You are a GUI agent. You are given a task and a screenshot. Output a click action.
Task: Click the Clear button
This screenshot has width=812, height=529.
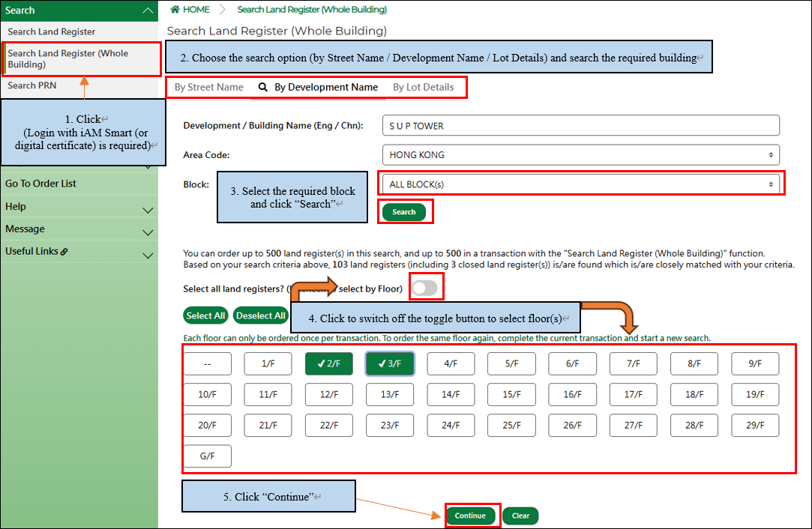(520, 516)
